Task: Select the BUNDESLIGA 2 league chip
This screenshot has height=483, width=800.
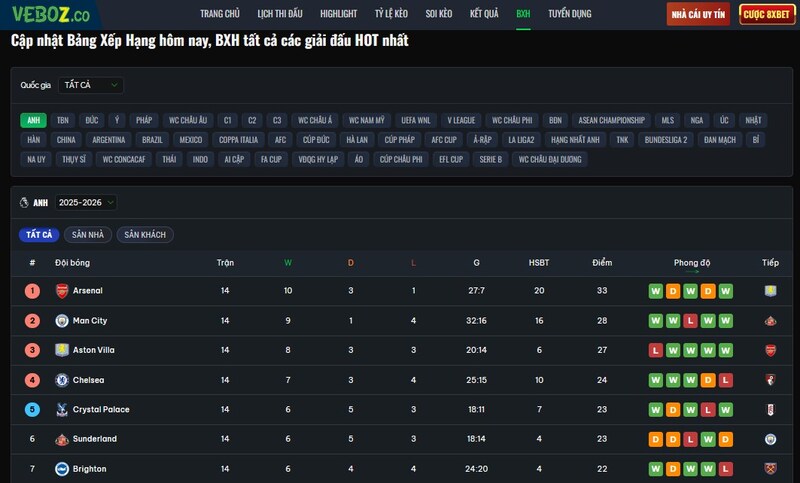Action: [666, 140]
